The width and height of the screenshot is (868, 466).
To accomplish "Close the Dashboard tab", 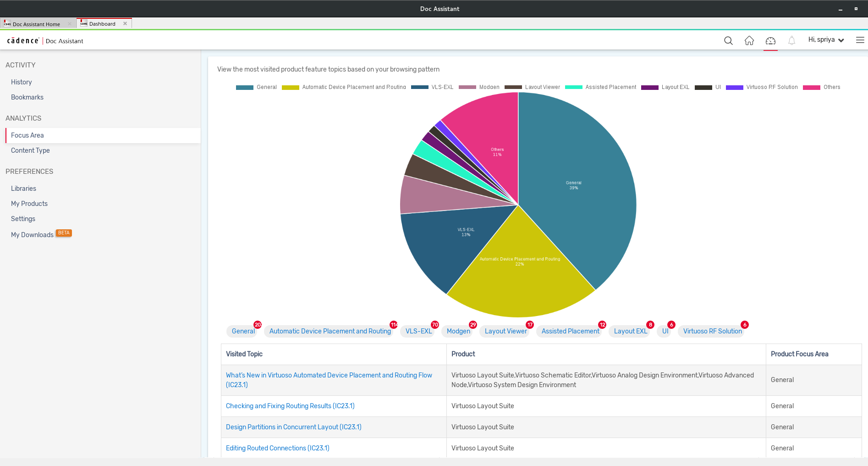I will coord(125,24).
